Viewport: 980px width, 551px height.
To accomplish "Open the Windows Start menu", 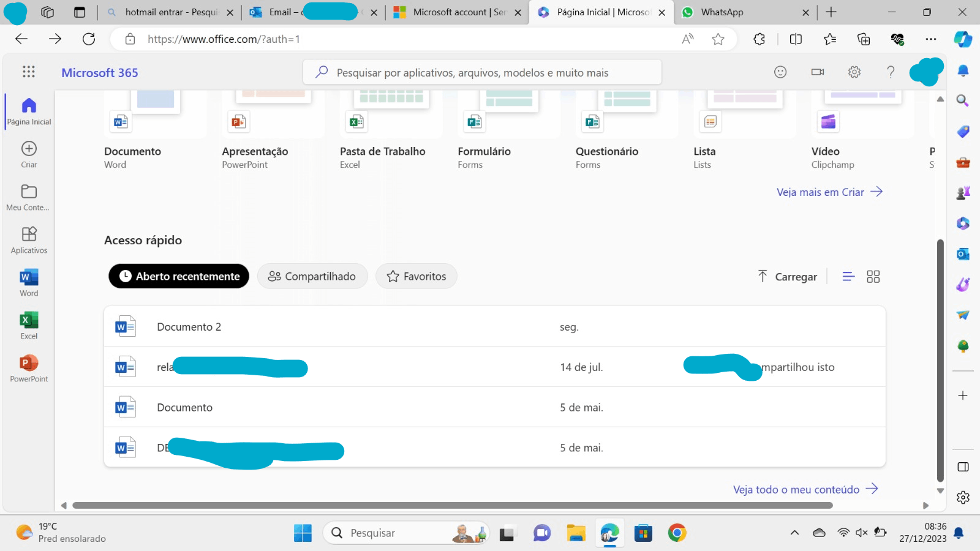I will pyautogui.click(x=303, y=533).
